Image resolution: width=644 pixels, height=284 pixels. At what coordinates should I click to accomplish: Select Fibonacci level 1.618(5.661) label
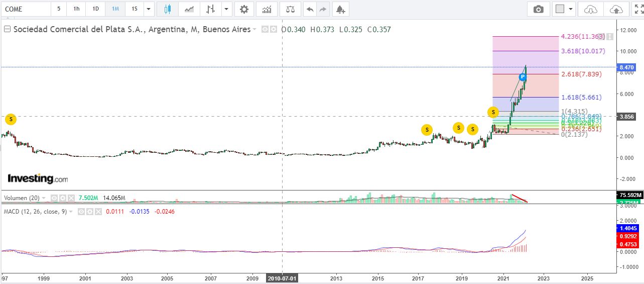pos(581,97)
